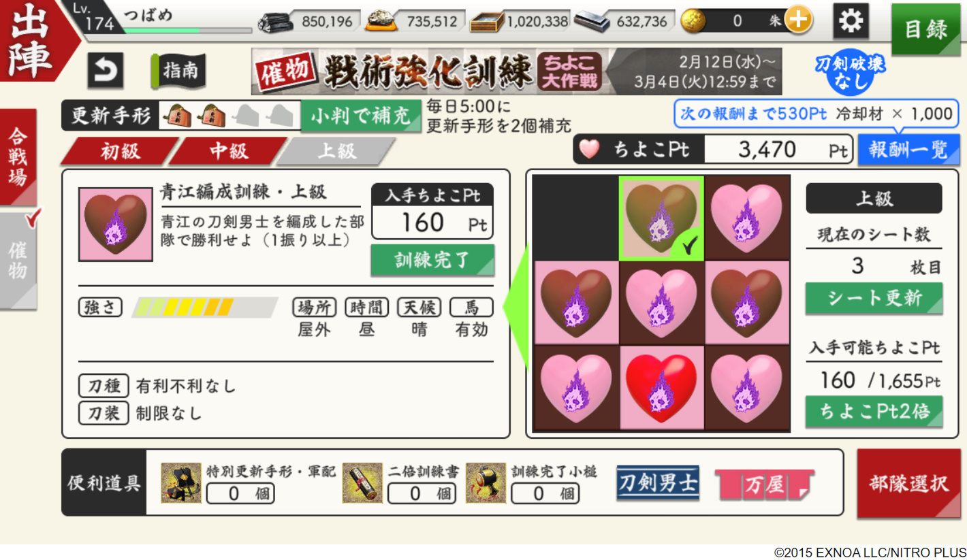
Task: Click the 訓練完了 button
Action: point(432,260)
